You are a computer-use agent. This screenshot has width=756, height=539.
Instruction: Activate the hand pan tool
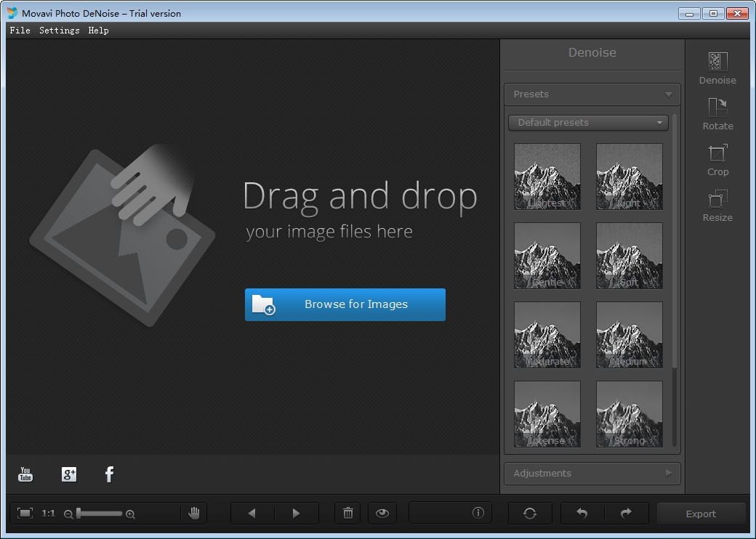tap(194, 514)
